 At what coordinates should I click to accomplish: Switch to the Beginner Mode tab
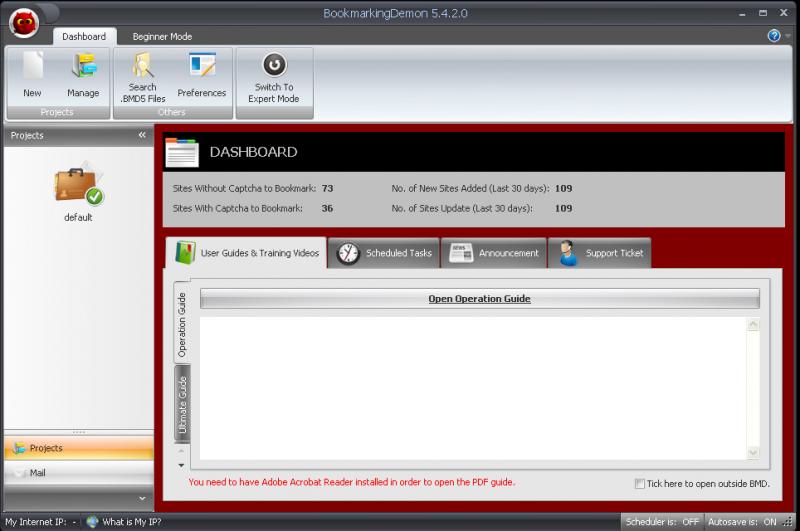pyautogui.click(x=162, y=36)
